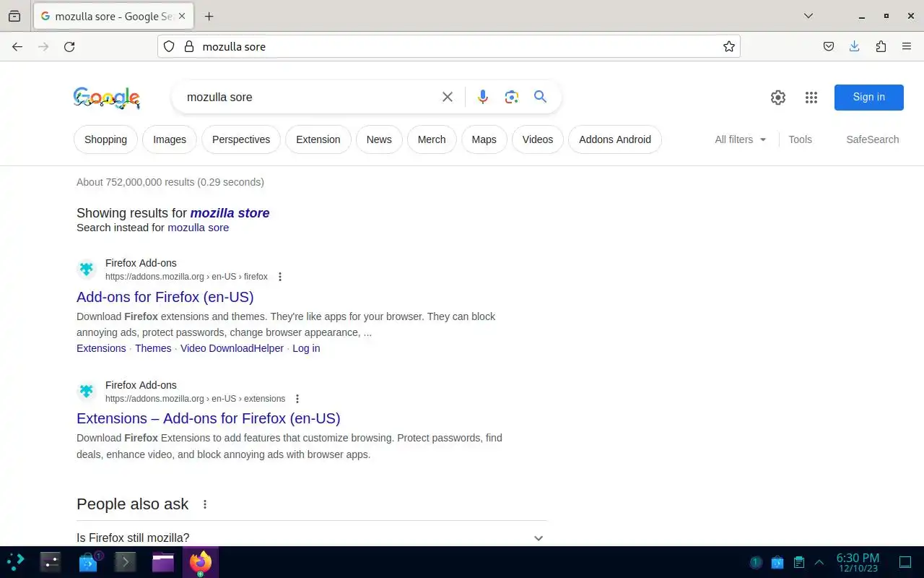Open the Google apps grid
This screenshot has width=924, height=578.
(x=811, y=98)
